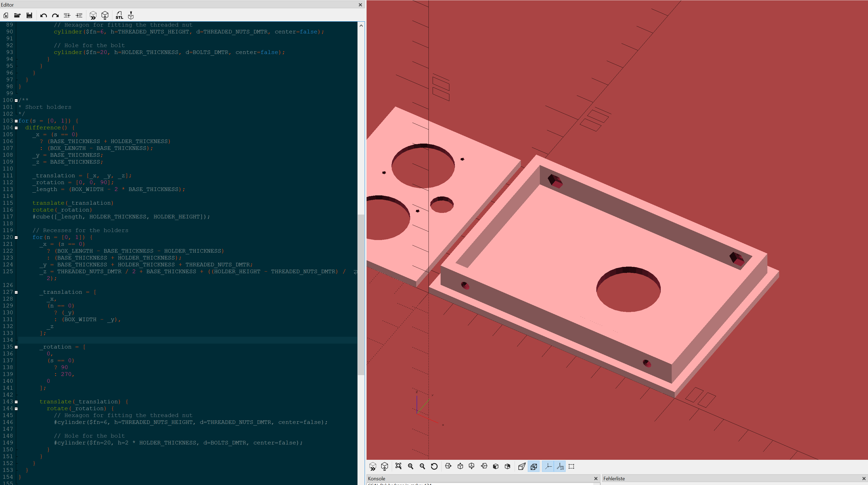Viewport: 868px width, 485px height.
Task: Collapse the for loop at line 103
Action: pos(16,121)
